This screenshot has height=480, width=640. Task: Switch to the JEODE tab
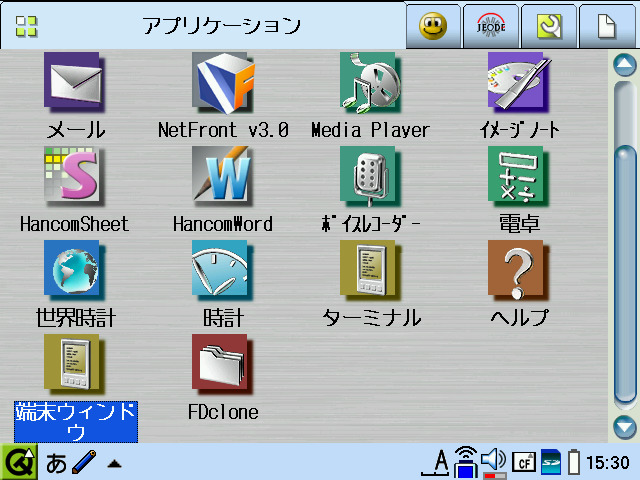click(x=491, y=27)
